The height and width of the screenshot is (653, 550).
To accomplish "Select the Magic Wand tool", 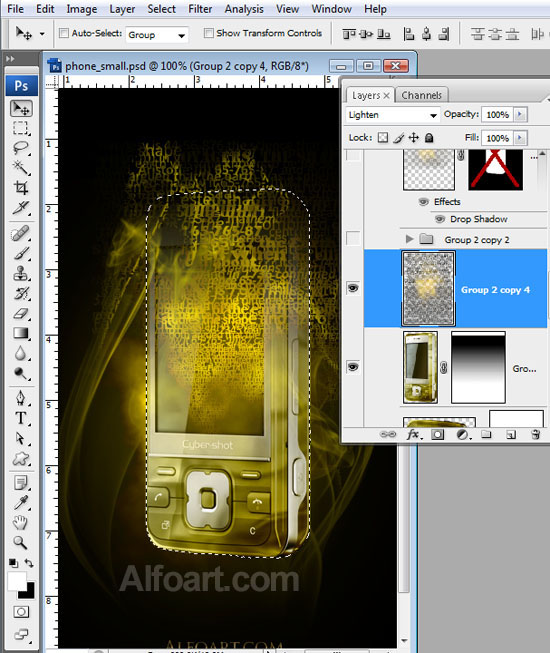I will [21, 167].
